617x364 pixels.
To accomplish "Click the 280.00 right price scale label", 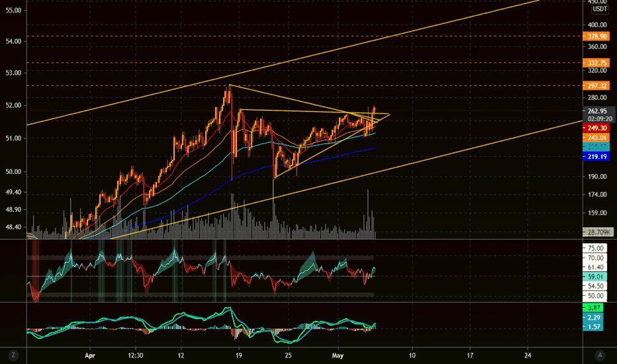I will tap(597, 97).
